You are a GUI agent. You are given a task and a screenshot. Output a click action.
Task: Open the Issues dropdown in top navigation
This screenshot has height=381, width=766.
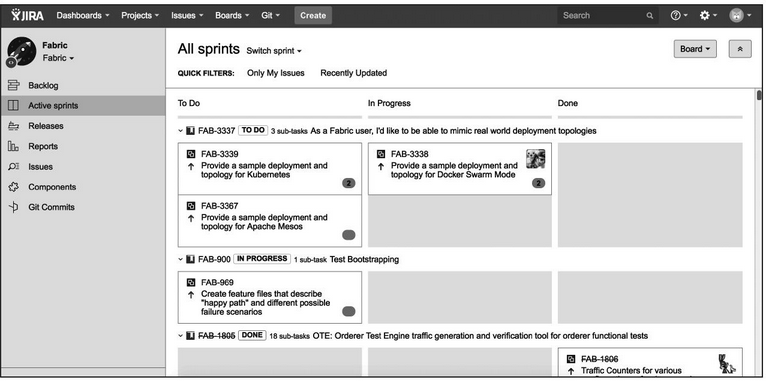pos(187,15)
